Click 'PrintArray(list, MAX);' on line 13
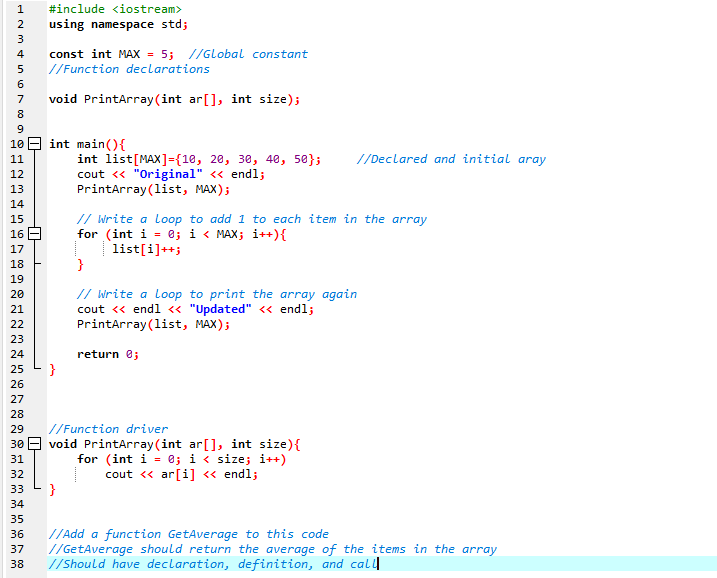Screen dimensions: 717x578 click(154, 189)
